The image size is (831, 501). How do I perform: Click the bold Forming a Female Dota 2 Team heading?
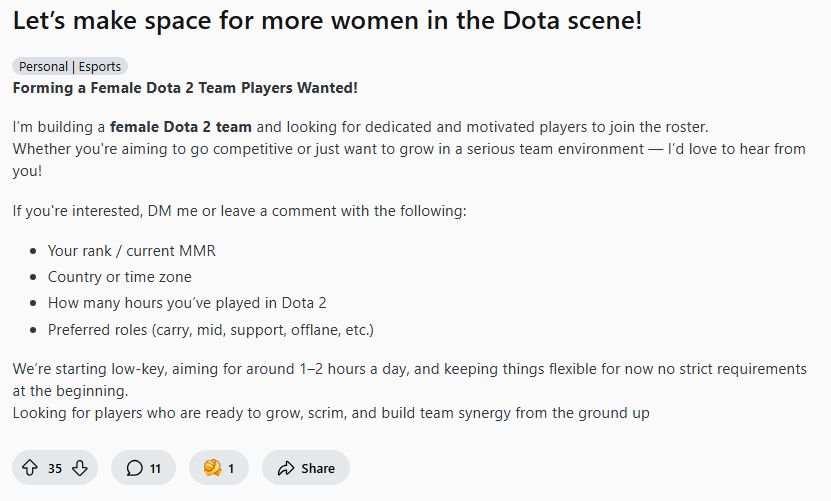(x=185, y=87)
